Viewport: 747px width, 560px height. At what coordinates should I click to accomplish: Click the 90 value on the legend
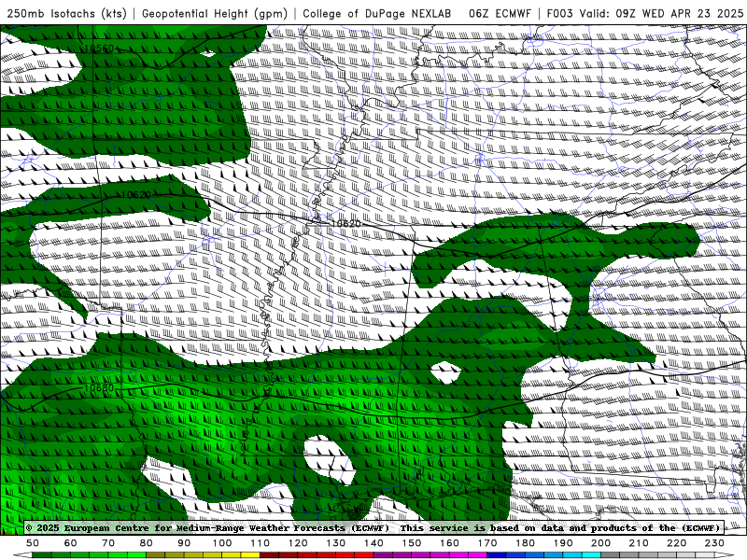(184, 543)
